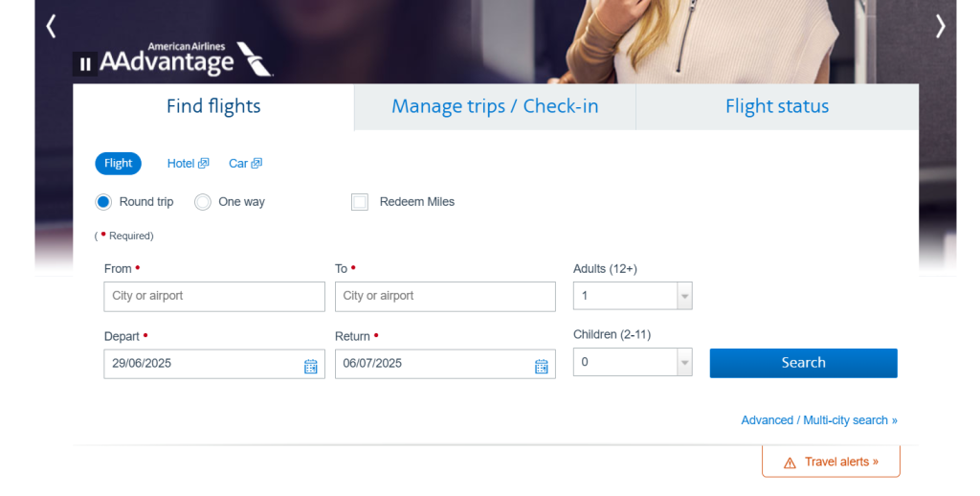This screenshot has height=496, width=980.
Task: Enable the Redeem Miles checkbox
Action: (x=360, y=202)
